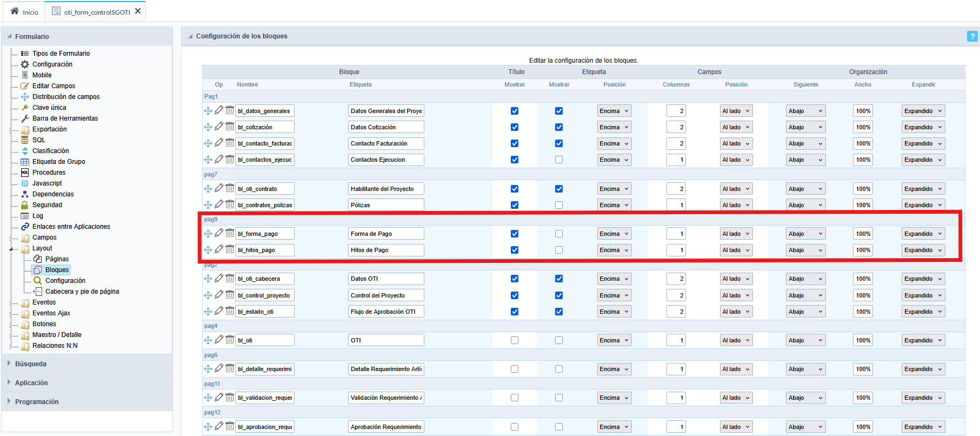Click the Nombre field containing bl_forma_pago
This screenshot has height=436, width=980.
click(265, 234)
